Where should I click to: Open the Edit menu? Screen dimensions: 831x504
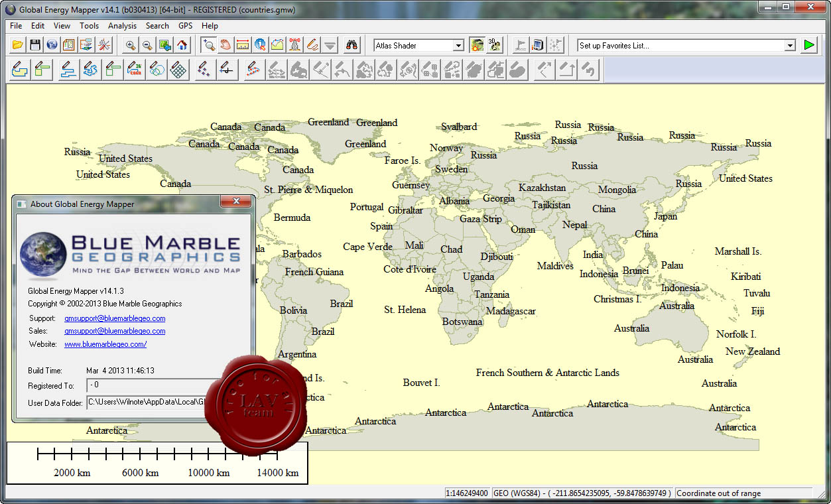point(38,26)
